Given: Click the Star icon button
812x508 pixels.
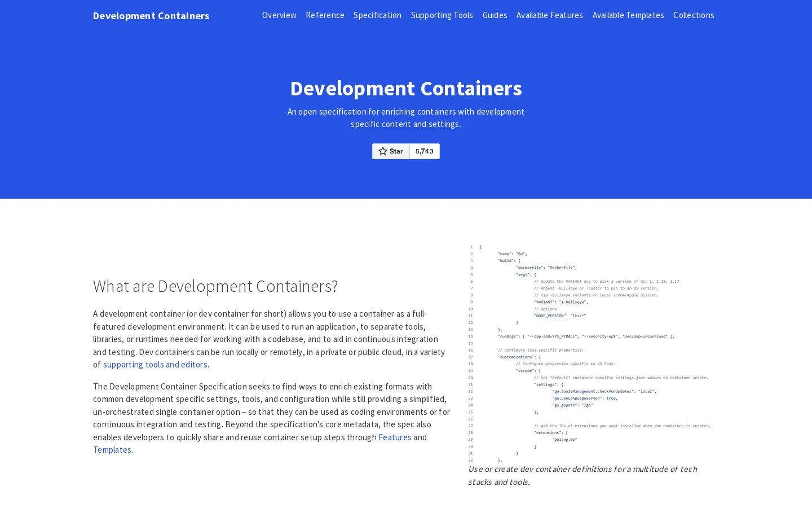Looking at the screenshot, I should point(391,151).
